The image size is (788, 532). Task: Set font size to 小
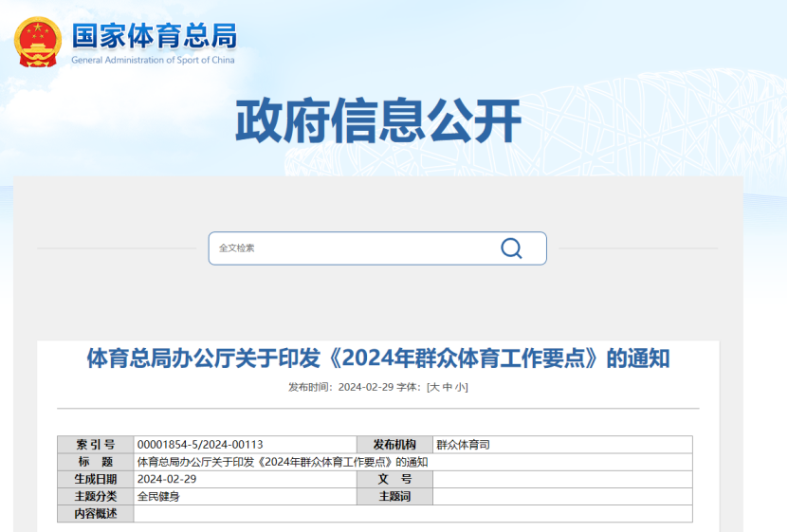coord(460,387)
